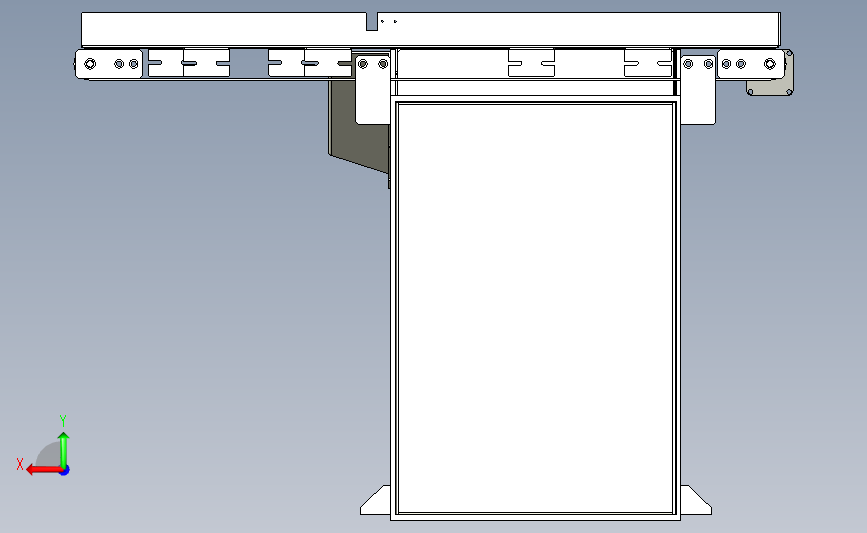Select the long top horizontal beam
Image resolution: width=867 pixels, height=533 pixels.
[x=431, y=29]
